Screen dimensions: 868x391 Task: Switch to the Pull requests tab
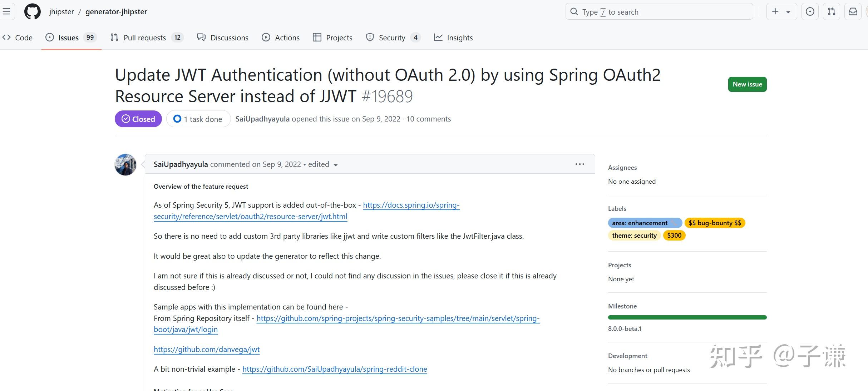tap(147, 38)
